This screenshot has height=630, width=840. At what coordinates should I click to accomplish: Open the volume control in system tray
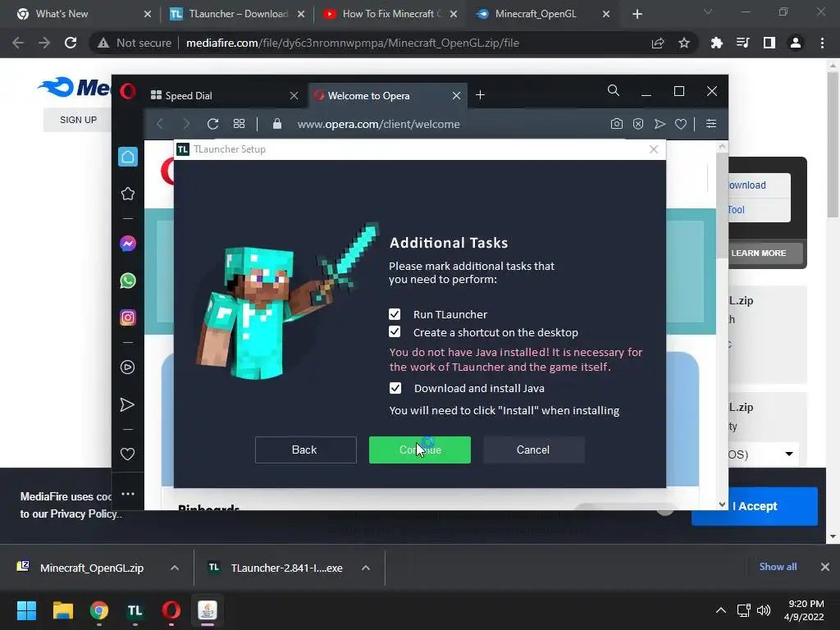(764, 610)
